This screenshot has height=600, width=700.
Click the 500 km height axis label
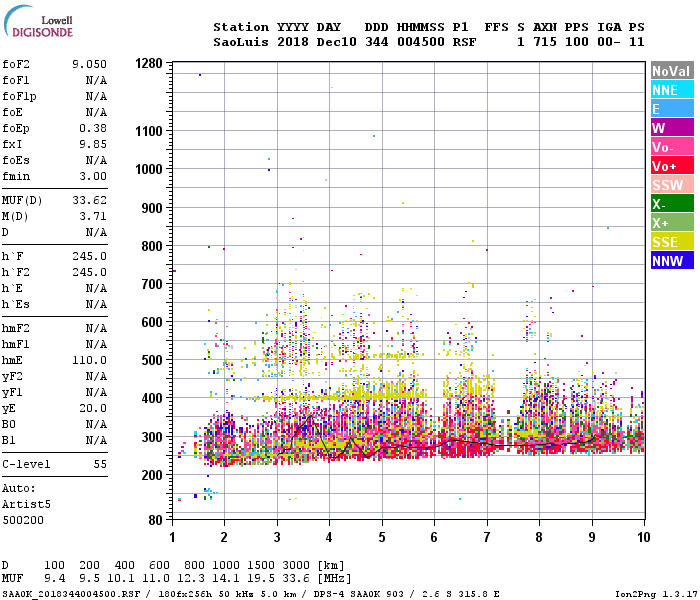152,360
